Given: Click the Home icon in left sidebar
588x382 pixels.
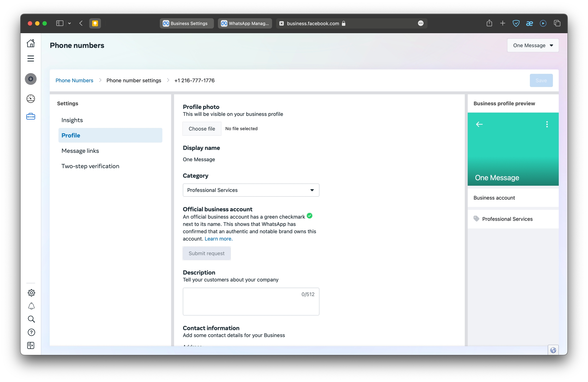Looking at the screenshot, I should (x=31, y=43).
